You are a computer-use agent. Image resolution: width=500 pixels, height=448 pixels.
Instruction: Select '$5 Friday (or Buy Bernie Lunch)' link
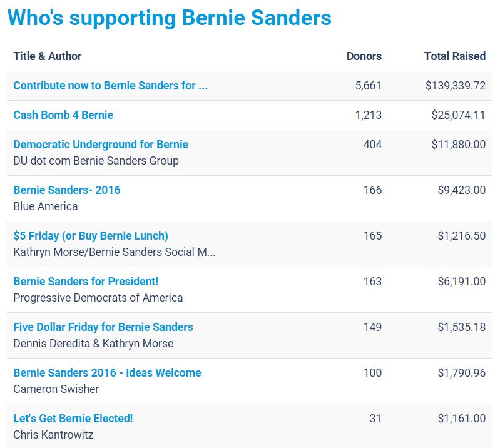tap(91, 236)
